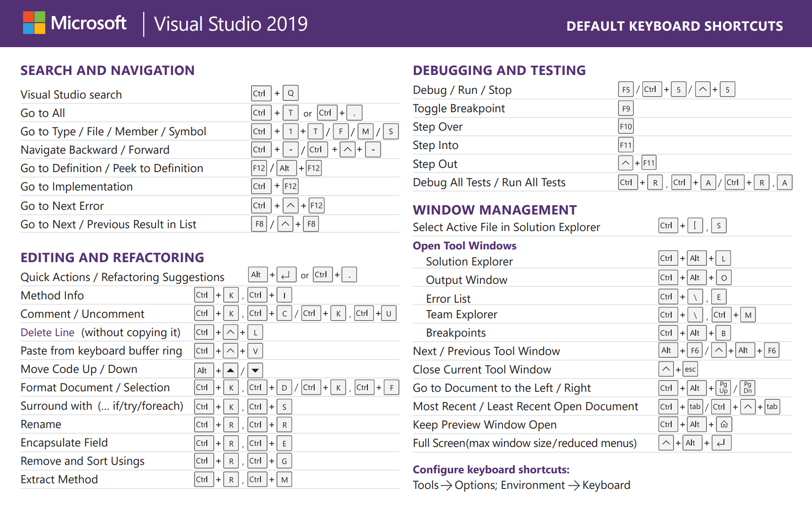Click the V key in Paste from keyboard buffer row

(255, 351)
